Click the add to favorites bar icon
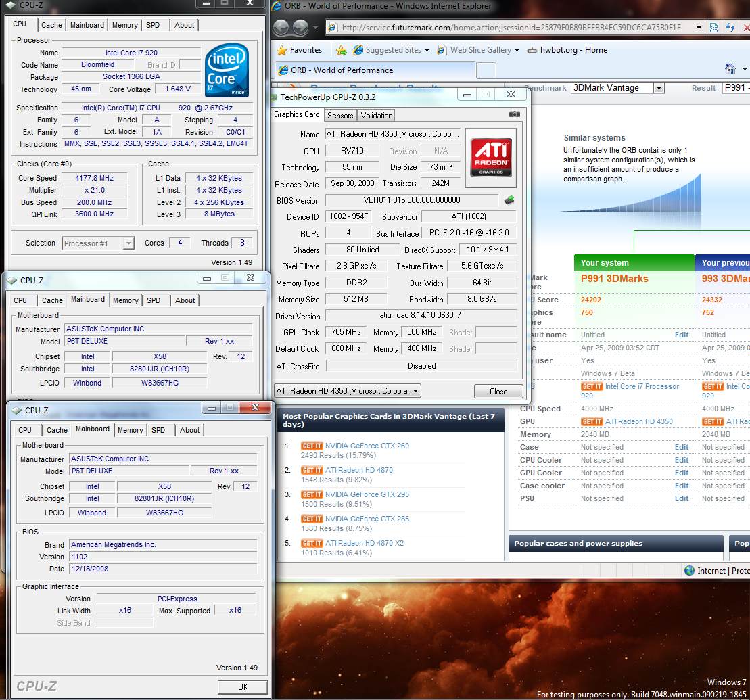The height and width of the screenshot is (700, 750). point(341,50)
